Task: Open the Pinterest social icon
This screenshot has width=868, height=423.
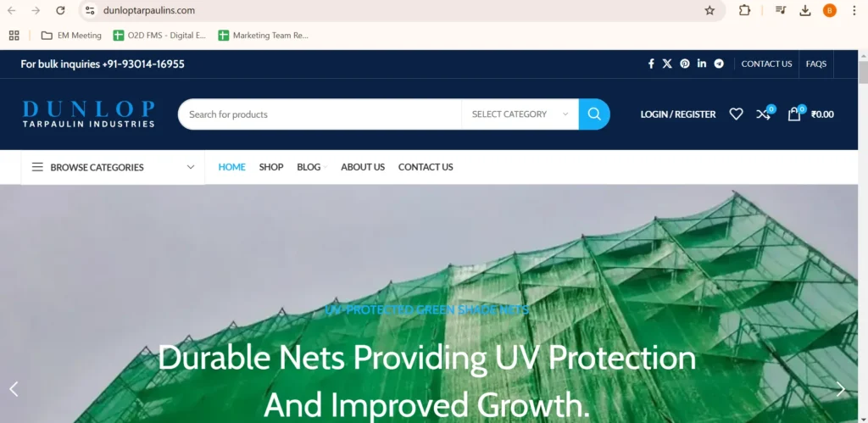Action: pos(685,64)
